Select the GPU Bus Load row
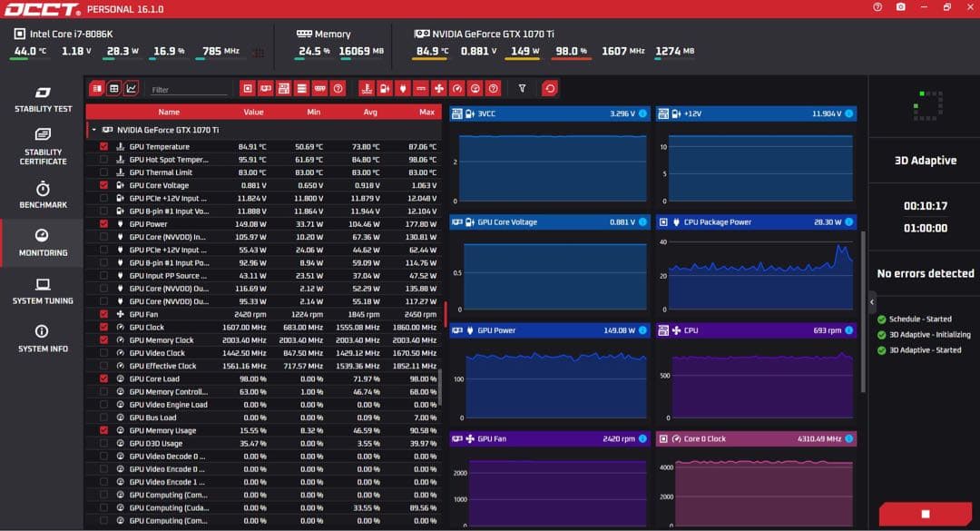Screen dimensions: 980x531 pyautogui.click(x=264, y=418)
